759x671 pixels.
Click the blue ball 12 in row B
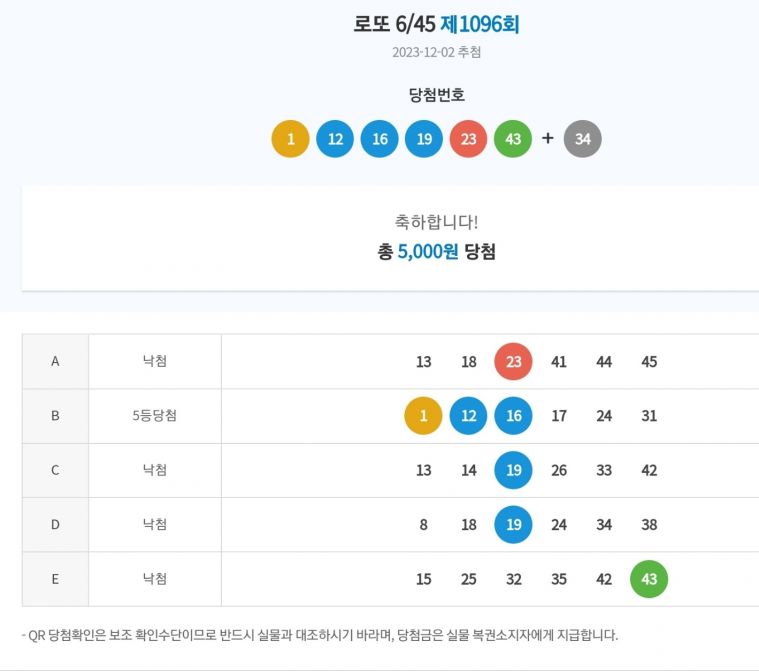(x=469, y=416)
